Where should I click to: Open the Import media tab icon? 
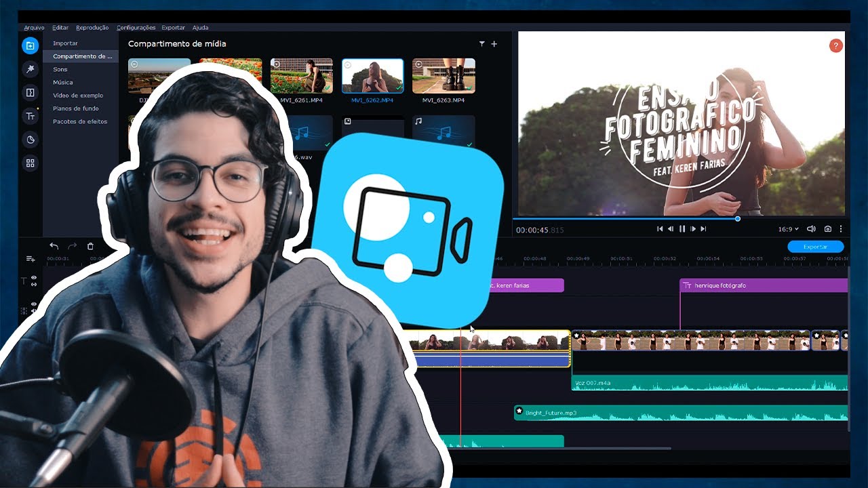click(x=30, y=45)
